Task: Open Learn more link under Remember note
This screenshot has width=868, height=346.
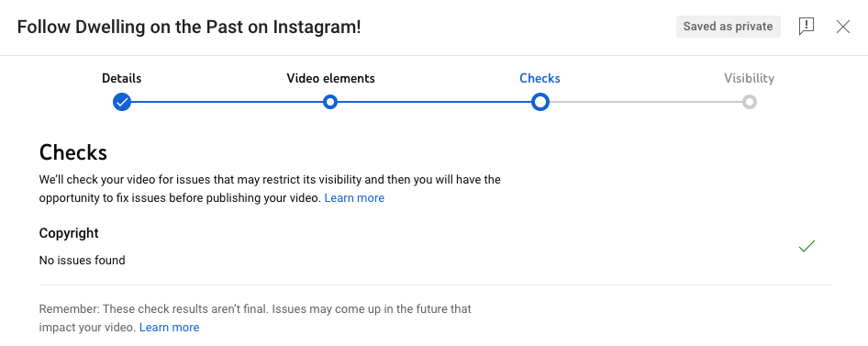Action: [169, 327]
